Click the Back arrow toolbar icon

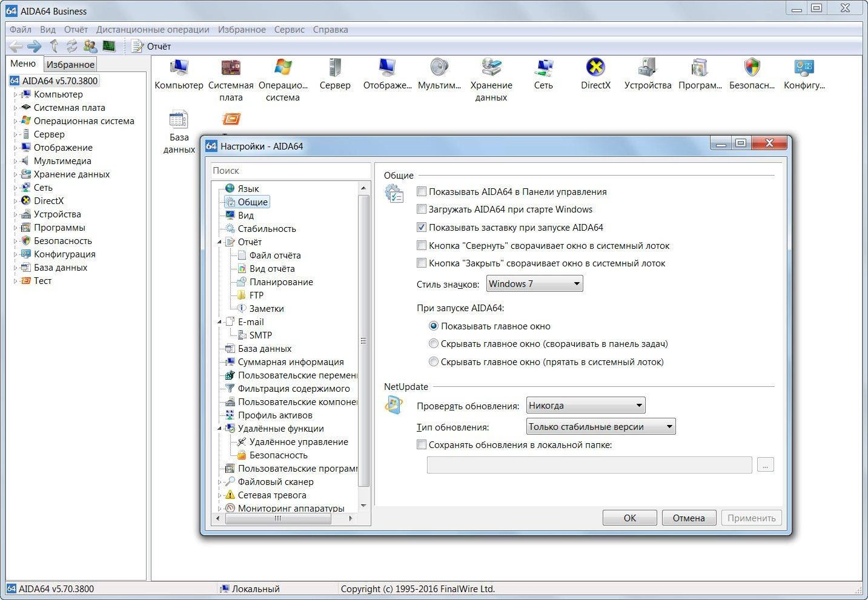(16, 46)
